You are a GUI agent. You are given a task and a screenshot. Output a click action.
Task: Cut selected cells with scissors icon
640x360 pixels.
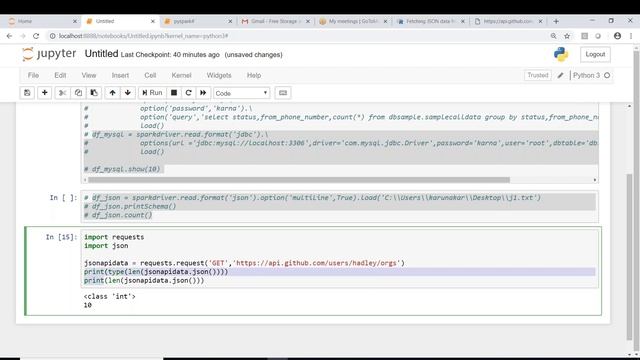(62, 93)
